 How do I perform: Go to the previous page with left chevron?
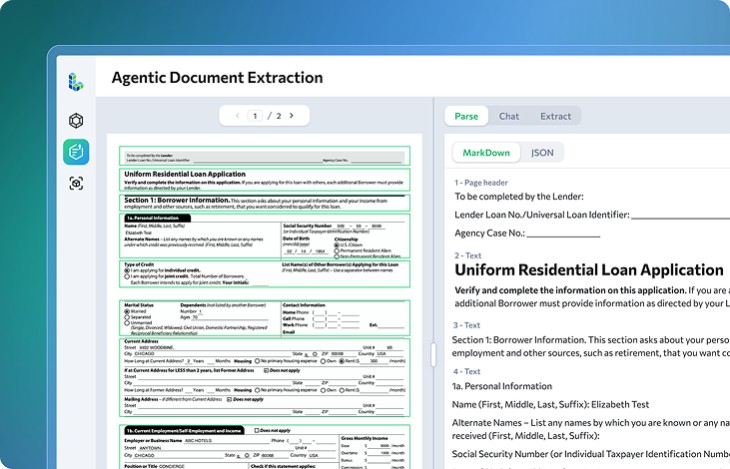coord(237,116)
